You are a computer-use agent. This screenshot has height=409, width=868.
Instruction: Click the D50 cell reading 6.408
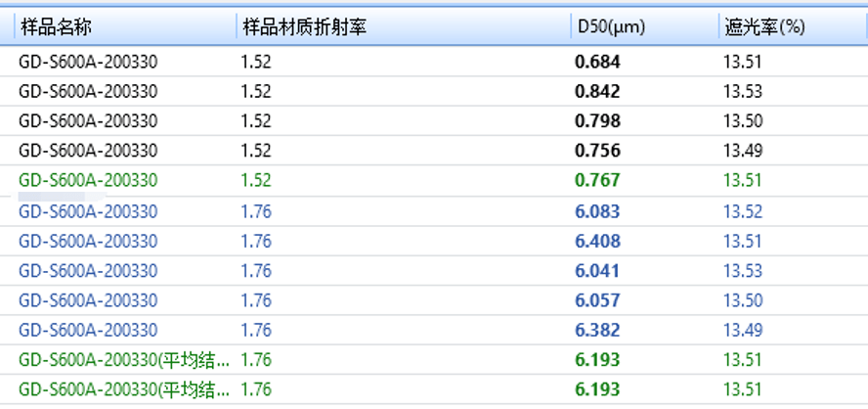[597, 241]
